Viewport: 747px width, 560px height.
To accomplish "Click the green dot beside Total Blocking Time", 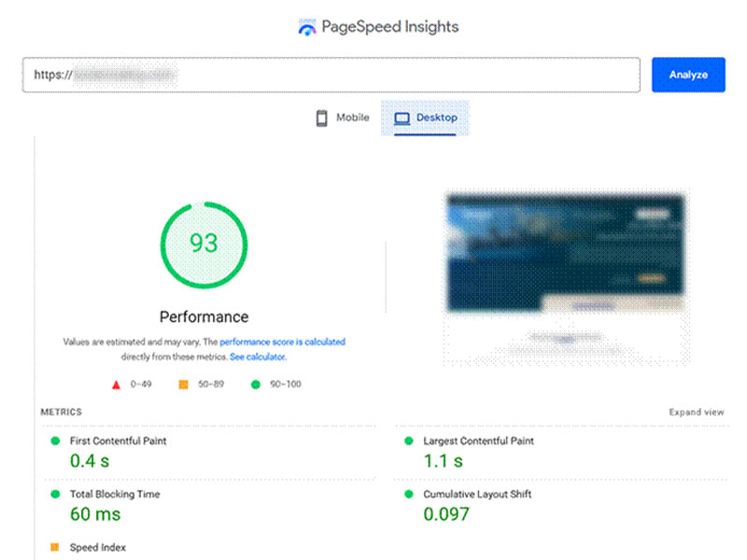I will [55, 495].
